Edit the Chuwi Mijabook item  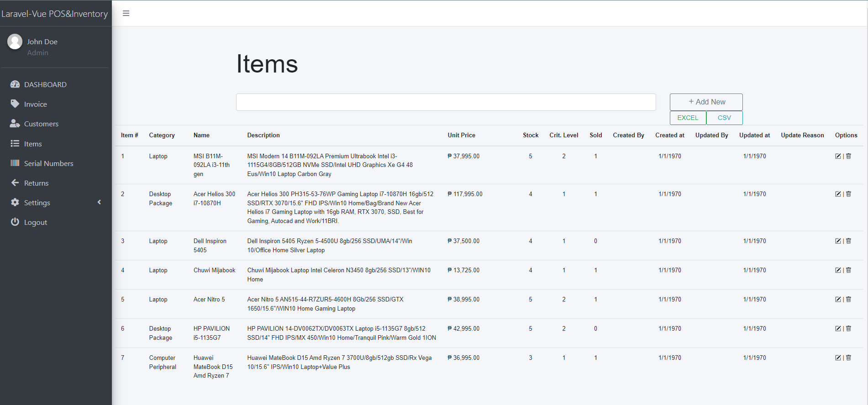point(838,270)
